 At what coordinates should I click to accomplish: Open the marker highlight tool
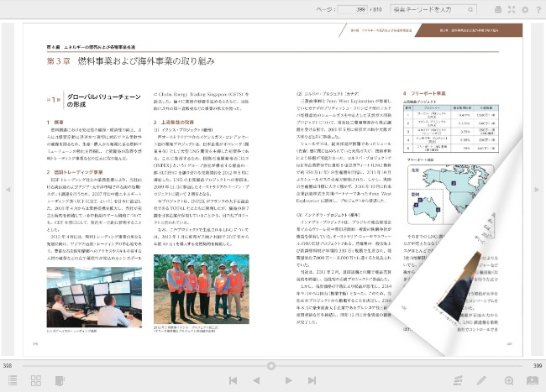pyautogui.click(x=458, y=380)
